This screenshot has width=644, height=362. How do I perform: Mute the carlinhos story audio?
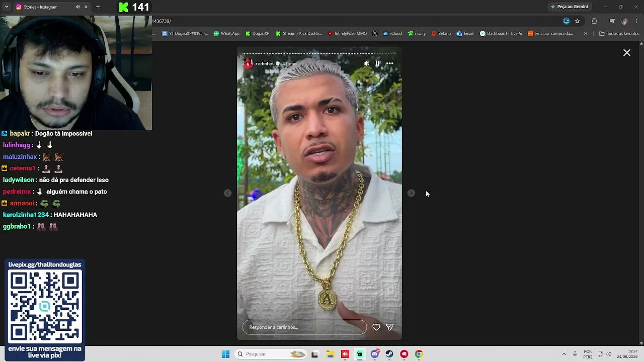367,63
